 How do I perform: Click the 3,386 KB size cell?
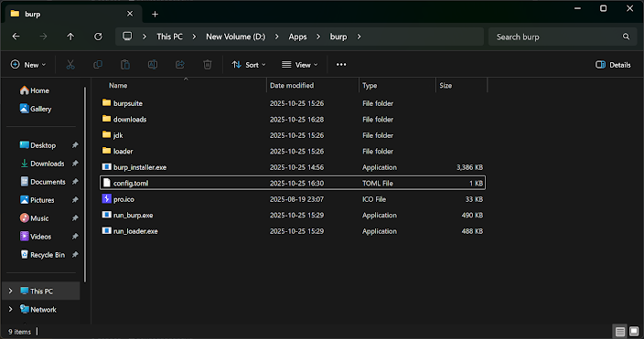click(469, 167)
